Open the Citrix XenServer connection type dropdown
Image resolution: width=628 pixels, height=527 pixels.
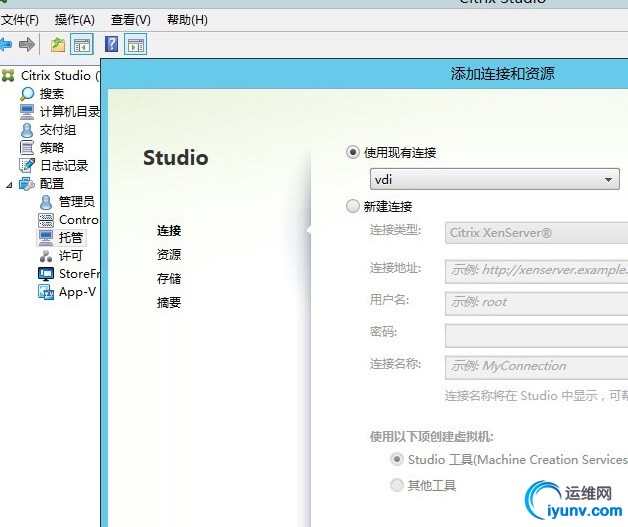point(536,233)
